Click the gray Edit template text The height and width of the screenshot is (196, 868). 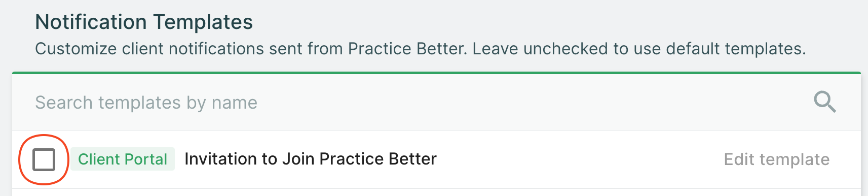tap(776, 159)
